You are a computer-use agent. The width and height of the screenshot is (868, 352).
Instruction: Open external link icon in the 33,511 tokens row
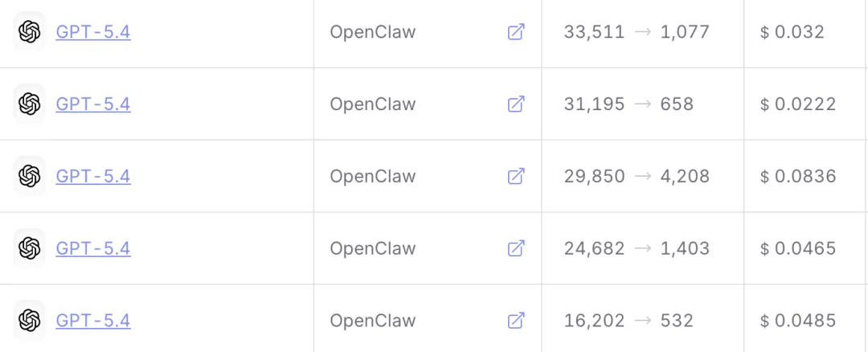(516, 32)
